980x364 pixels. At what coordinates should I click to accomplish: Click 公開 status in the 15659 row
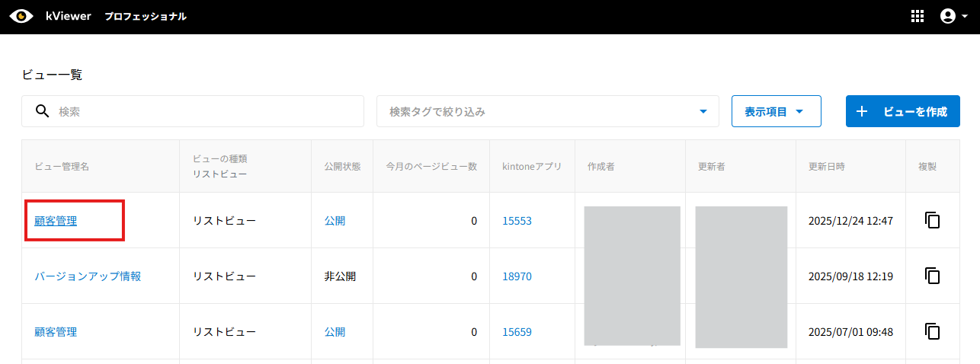335,332
